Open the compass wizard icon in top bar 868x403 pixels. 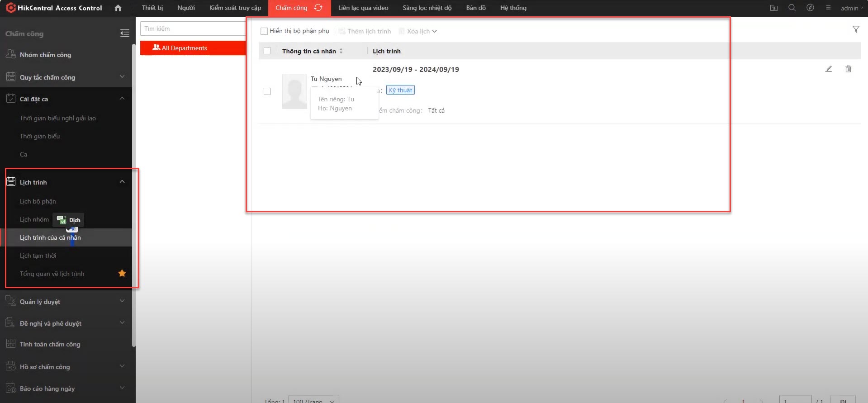pos(810,8)
